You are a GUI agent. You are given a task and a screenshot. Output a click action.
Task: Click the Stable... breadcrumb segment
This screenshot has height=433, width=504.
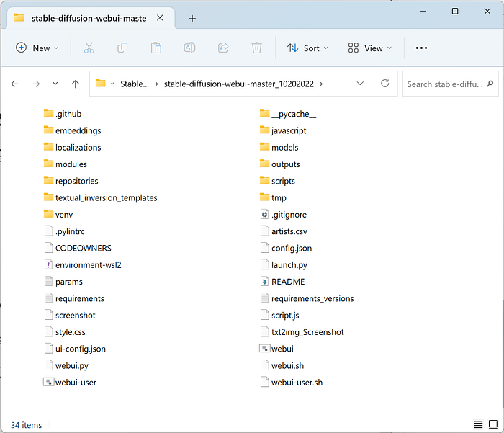tap(135, 84)
